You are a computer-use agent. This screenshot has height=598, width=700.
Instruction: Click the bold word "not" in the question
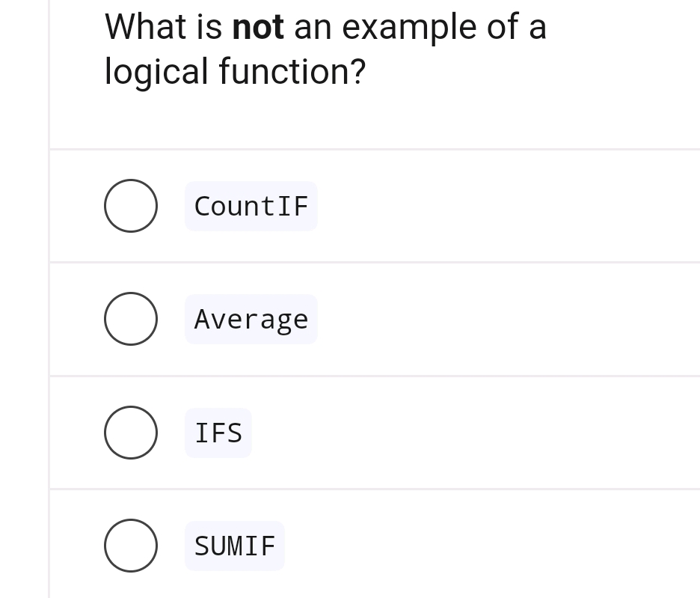pos(258,27)
